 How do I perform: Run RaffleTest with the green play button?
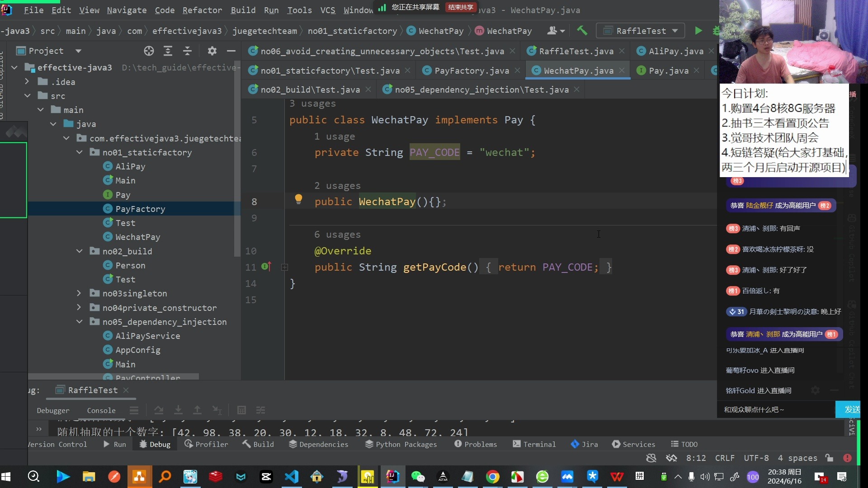pyautogui.click(x=698, y=31)
